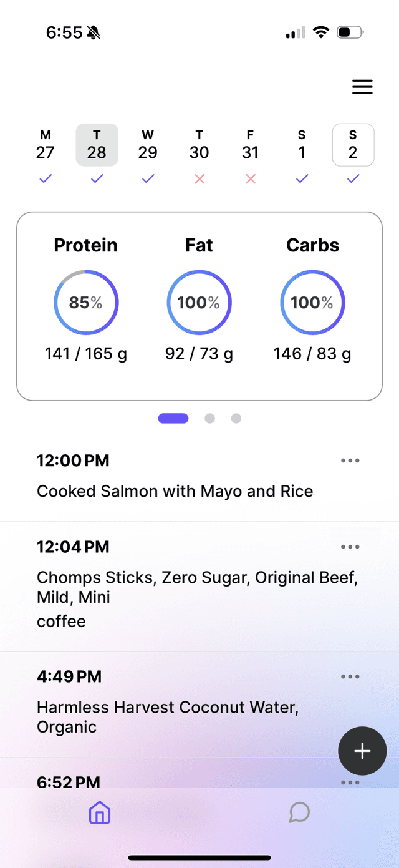Tap the red X under Thursday 30

click(199, 179)
